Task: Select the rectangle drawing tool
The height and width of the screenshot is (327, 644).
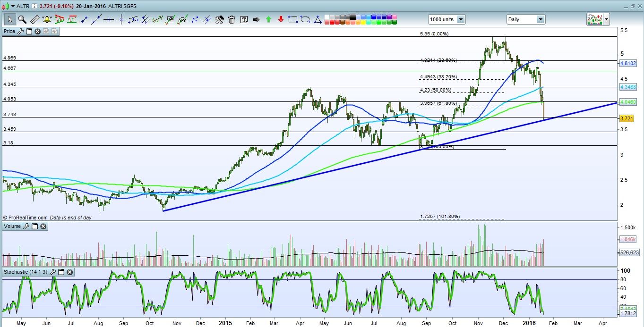Action: click(293, 19)
